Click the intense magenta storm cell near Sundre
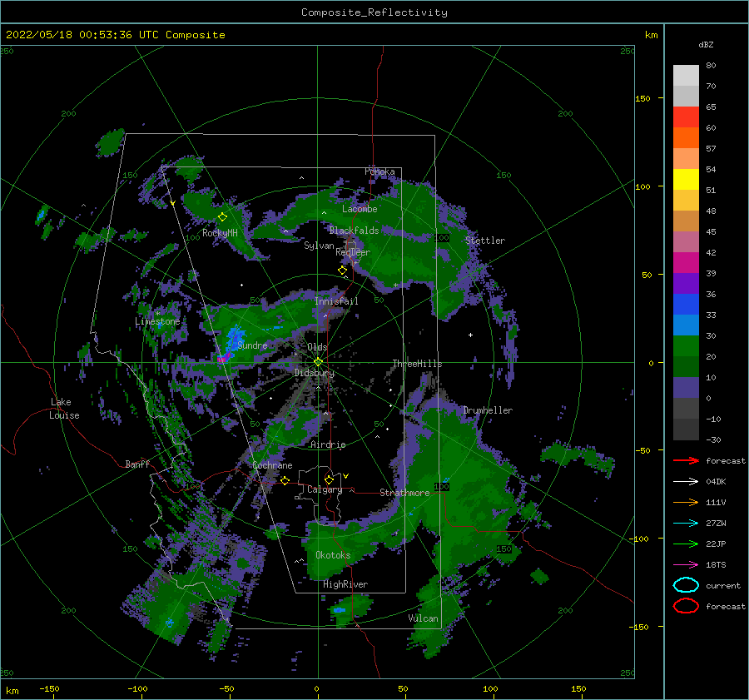 (x=221, y=359)
